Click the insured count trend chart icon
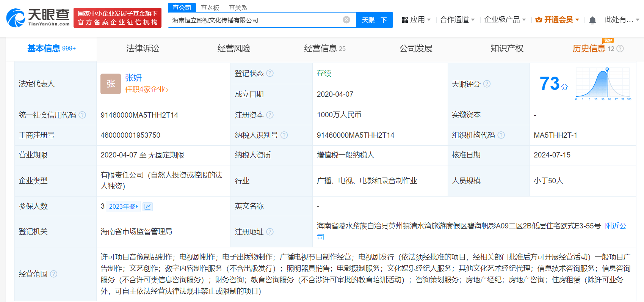The width and height of the screenshot is (644, 302). [148, 206]
